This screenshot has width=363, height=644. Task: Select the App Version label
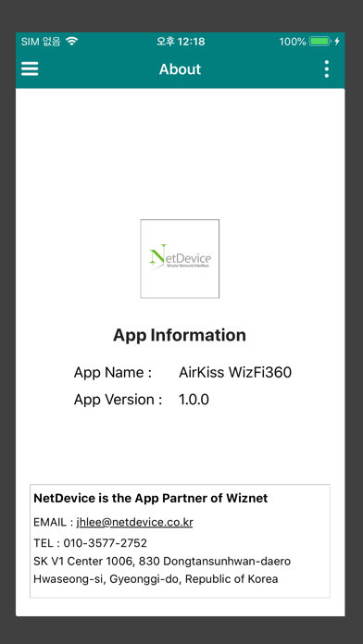tap(118, 399)
